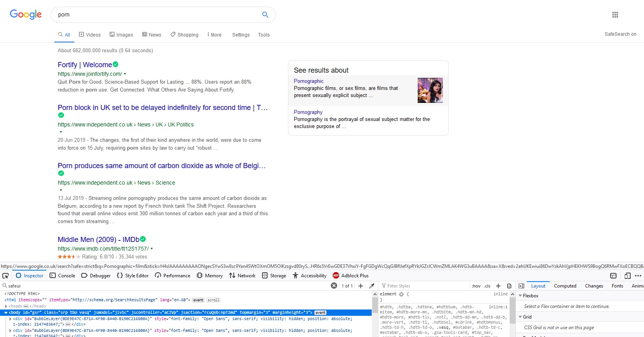
Task: Open the Adblock Plus DevTools panel
Action: coord(350,276)
